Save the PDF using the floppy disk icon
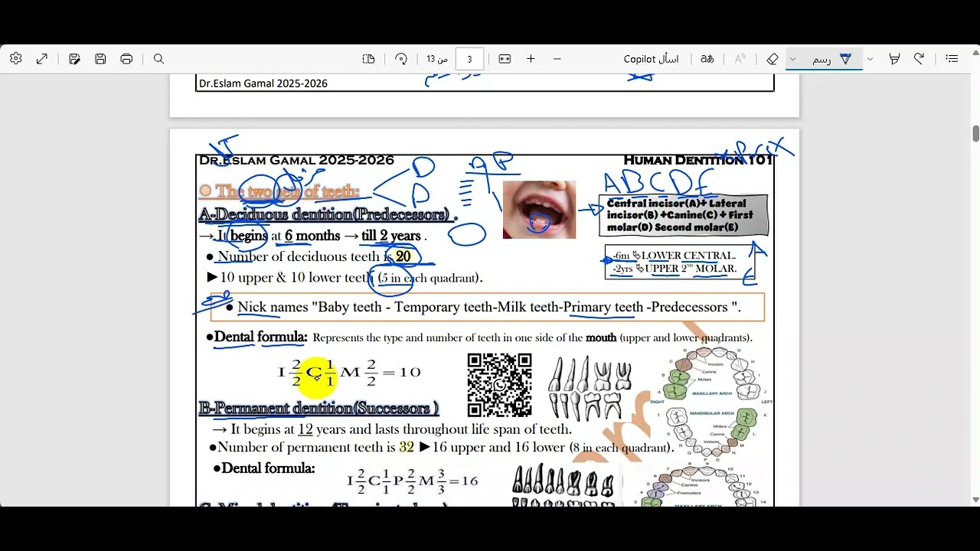Screen dimensions: 980x551 pos(100,59)
